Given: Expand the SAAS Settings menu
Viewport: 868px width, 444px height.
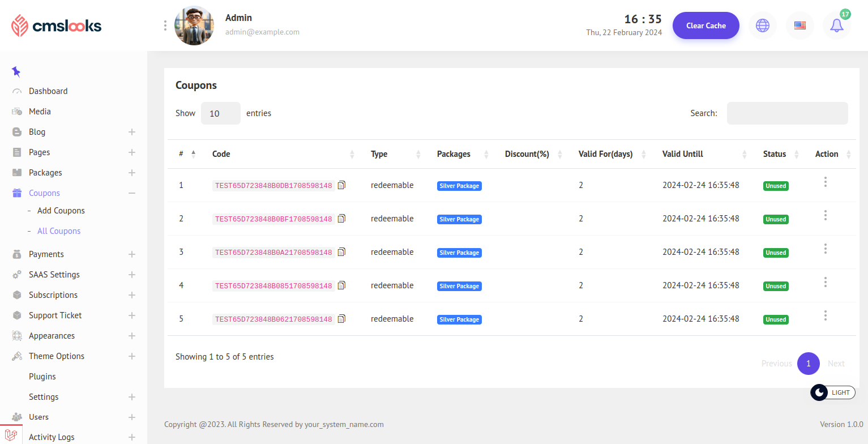Looking at the screenshot, I should [x=132, y=275].
